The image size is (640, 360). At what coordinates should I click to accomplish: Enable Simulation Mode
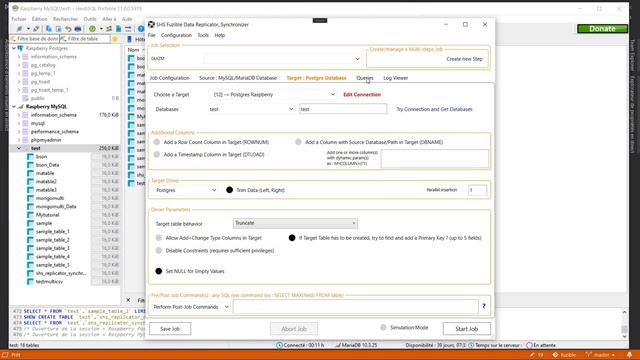click(x=383, y=327)
